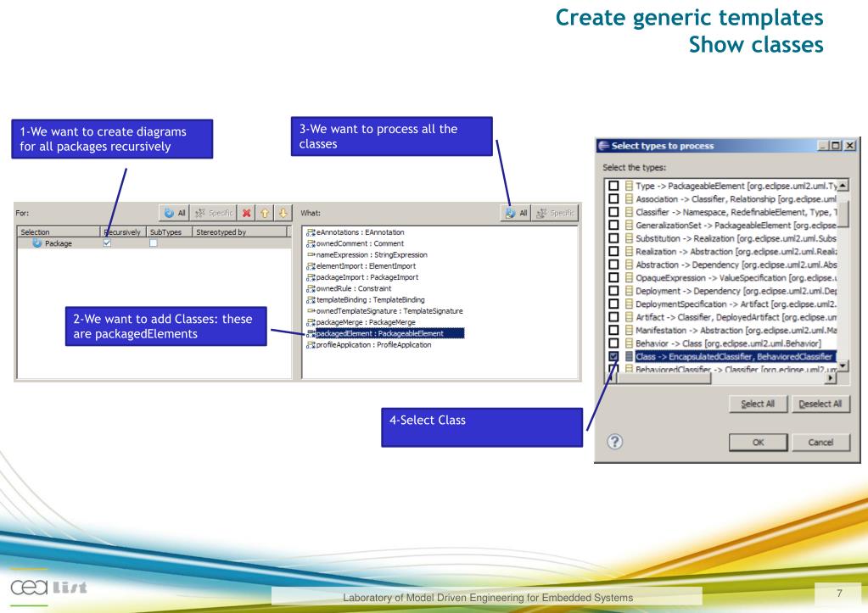Image resolution: width=868 pixels, height=613 pixels.
Task: Click the Deselect All button
Action: coord(820,404)
